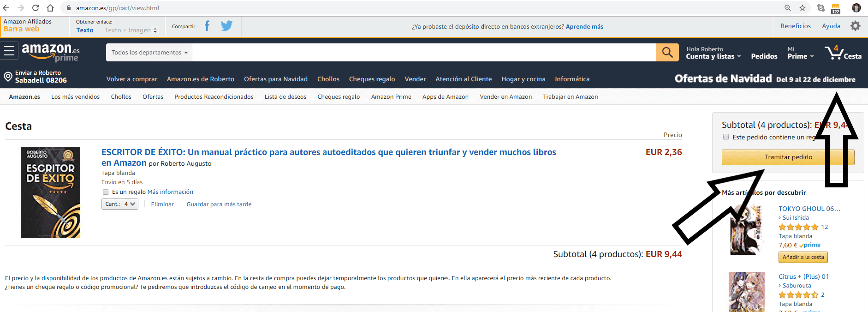Open Ofertas in the sub-navigation bar
Viewport: 868px width, 312px height.
pos(153,97)
